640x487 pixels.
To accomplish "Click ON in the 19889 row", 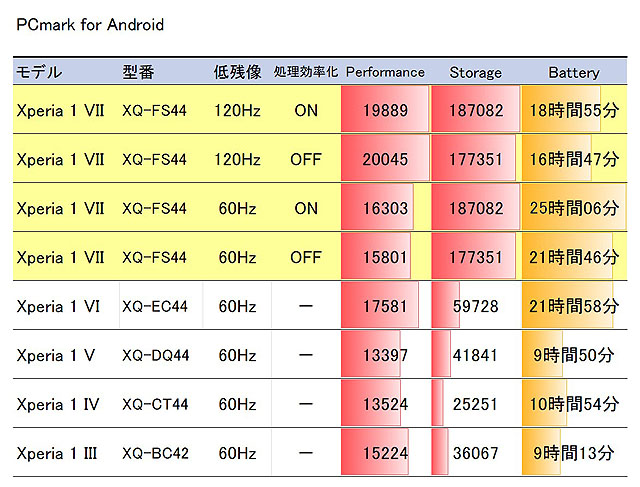I will [x=306, y=110].
